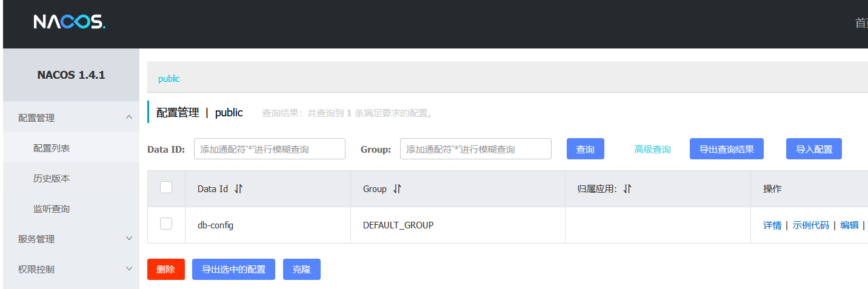Image resolution: width=868 pixels, height=289 pixels.
Task: Check the db-config row checkbox
Action: 166,224
